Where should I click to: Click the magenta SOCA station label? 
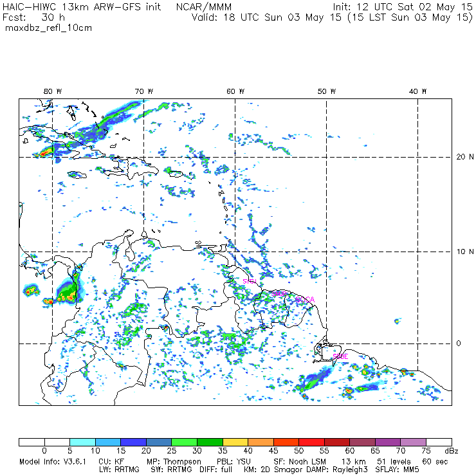pos(305,300)
